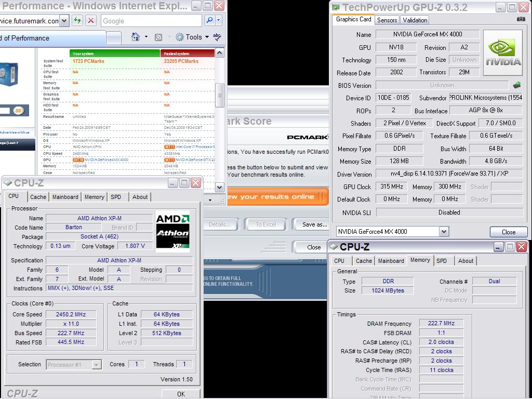Click the DRAM Frequency 222.7 MHz value

tap(441, 323)
